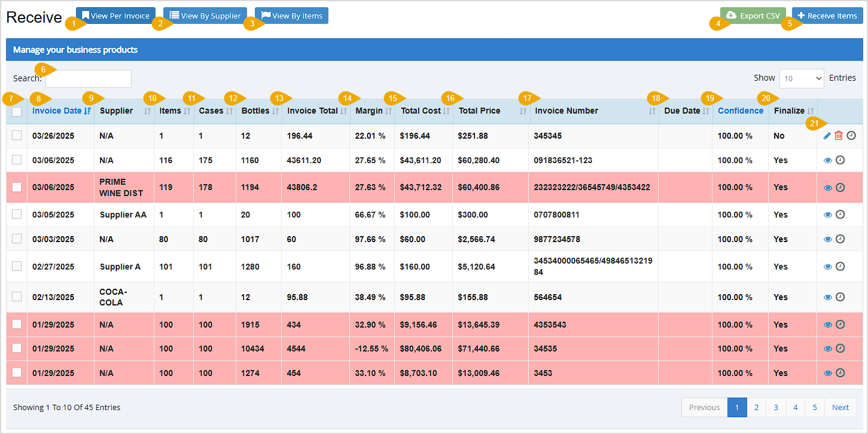
Task: Delete the 345345 invoice using the trash icon
Action: click(x=840, y=136)
